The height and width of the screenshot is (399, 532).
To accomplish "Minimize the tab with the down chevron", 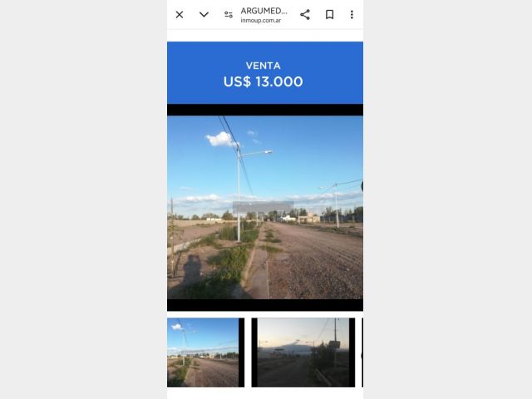I will coord(204,14).
